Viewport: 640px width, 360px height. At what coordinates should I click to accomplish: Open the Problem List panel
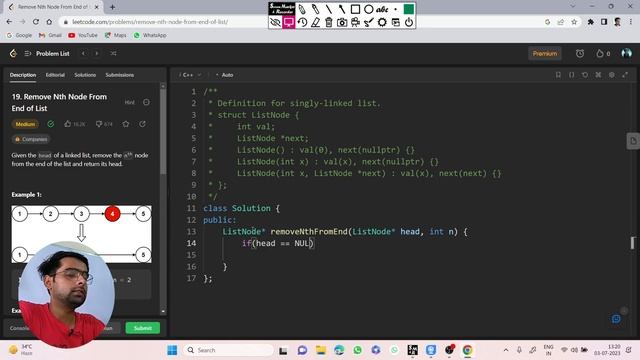(47, 53)
